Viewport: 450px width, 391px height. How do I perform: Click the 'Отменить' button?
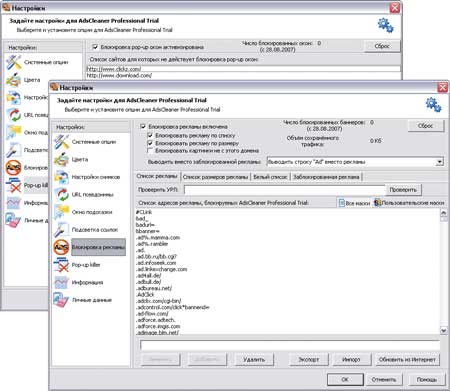[x=384, y=379]
